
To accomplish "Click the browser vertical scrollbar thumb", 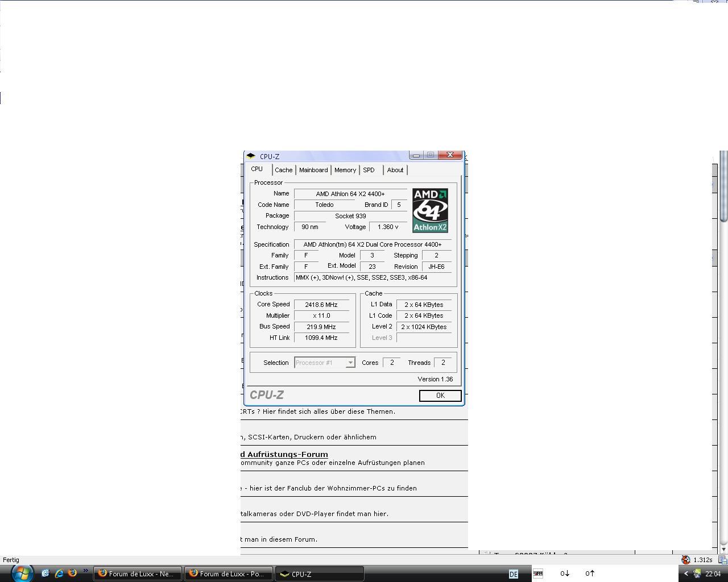I will tap(723, 186).
